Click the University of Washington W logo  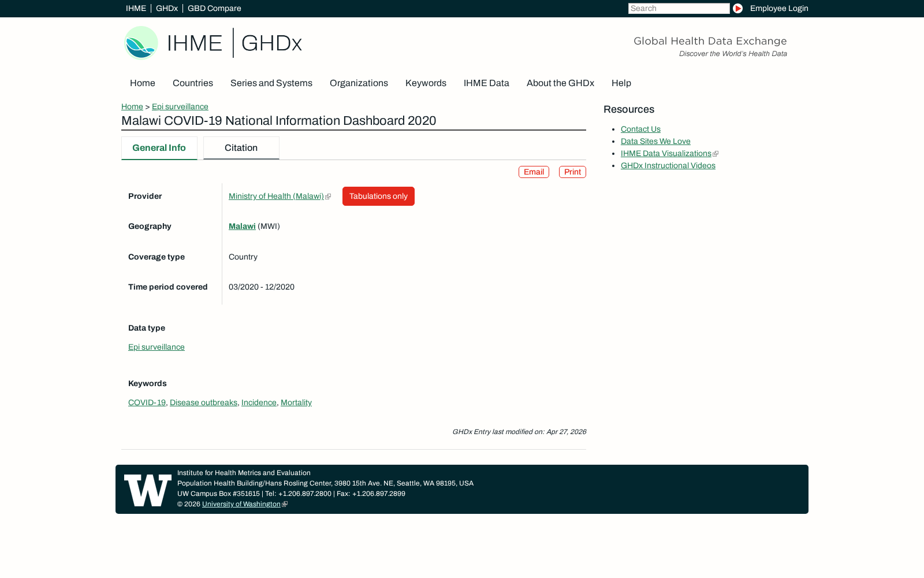coord(148,490)
